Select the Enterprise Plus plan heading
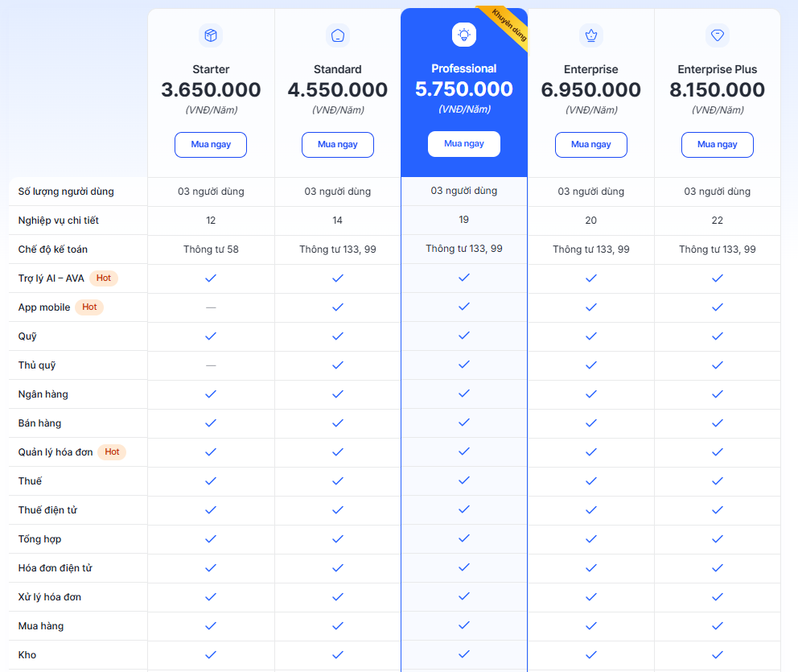The height and width of the screenshot is (672, 798). (x=718, y=69)
